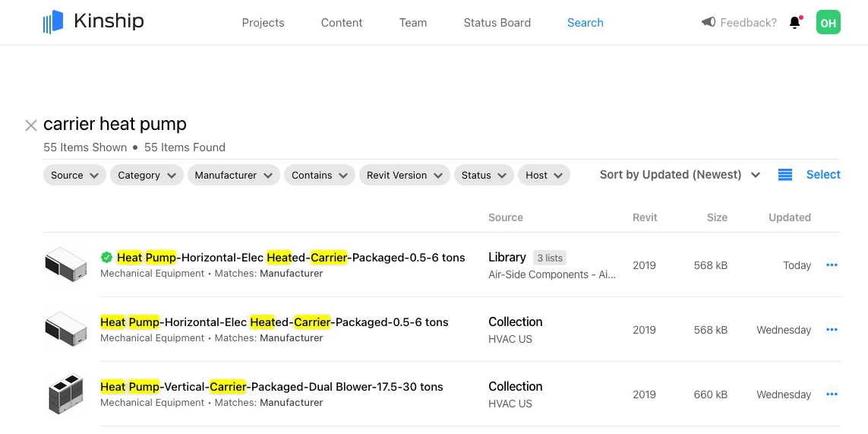868x434 pixels.
Task: Click the Source column header
Action: [x=506, y=218]
